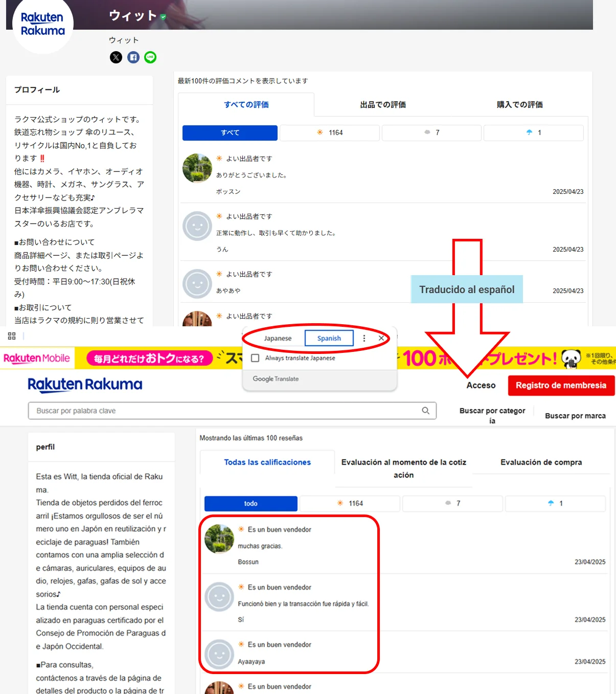Viewport: 616px width, 694px height.
Task: Switch to Todas las calificaciones tab
Action: [267, 462]
